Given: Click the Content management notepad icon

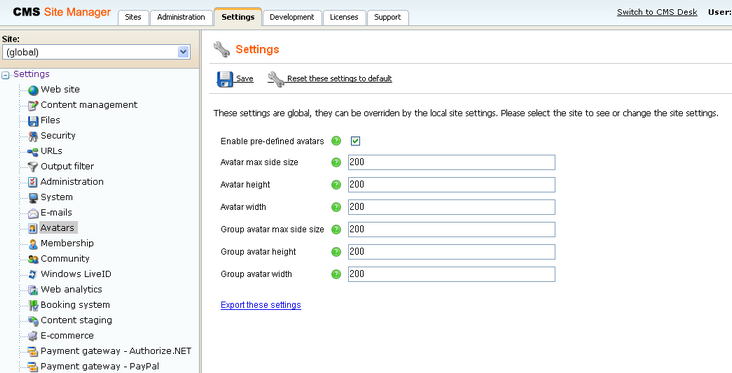Looking at the screenshot, I should point(33,106).
